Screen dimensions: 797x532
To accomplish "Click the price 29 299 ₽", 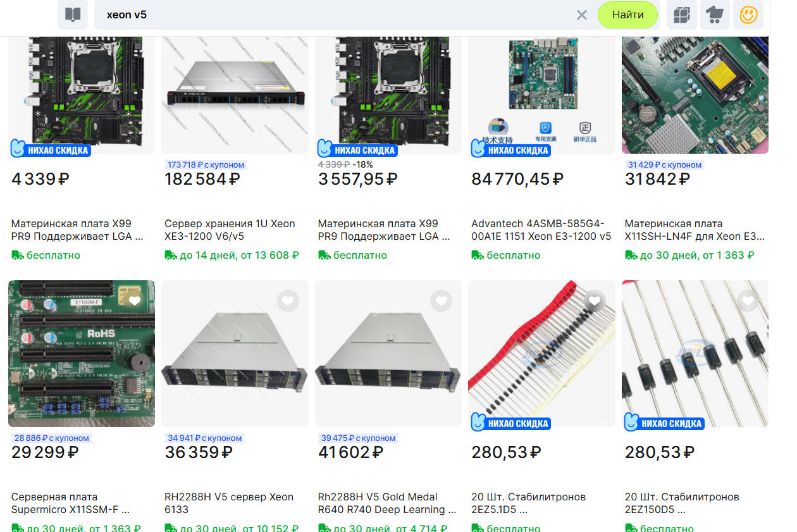I will pos(45,452).
